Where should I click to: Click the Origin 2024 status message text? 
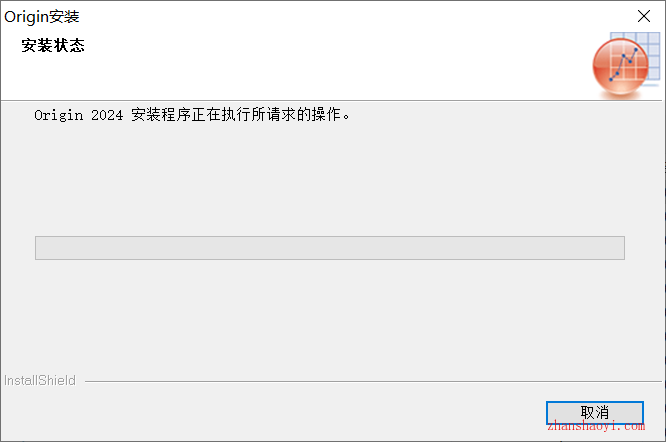click(192, 115)
